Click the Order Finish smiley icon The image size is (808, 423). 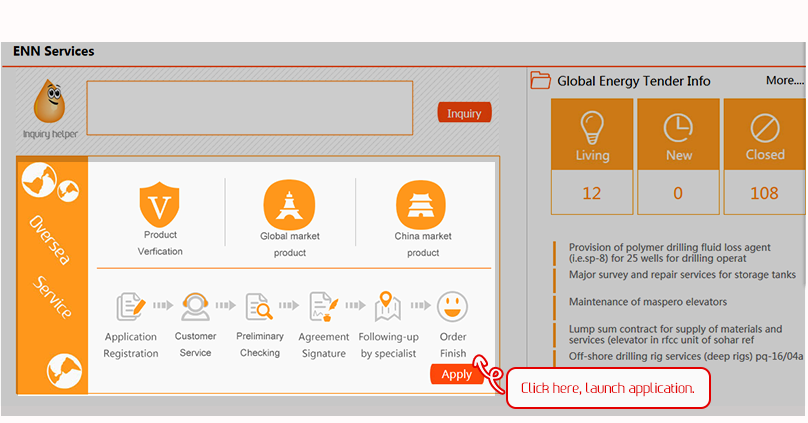(x=452, y=306)
